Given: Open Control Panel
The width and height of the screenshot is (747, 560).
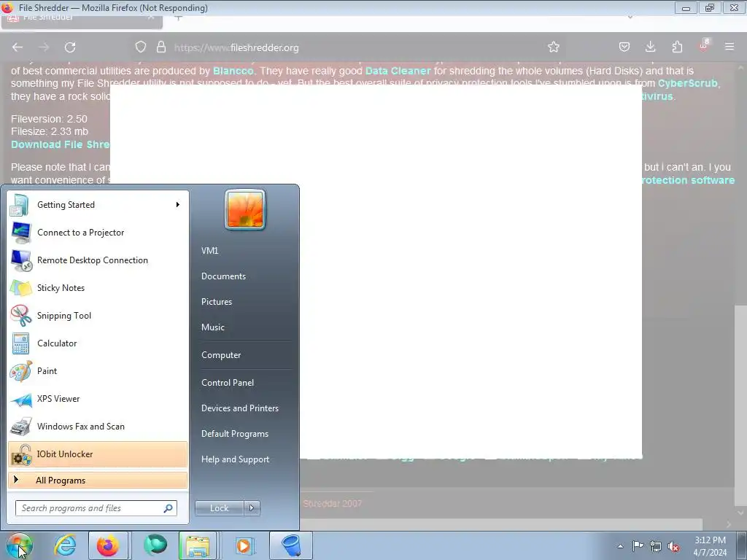Looking at the screenshot, I should [228, 383].
